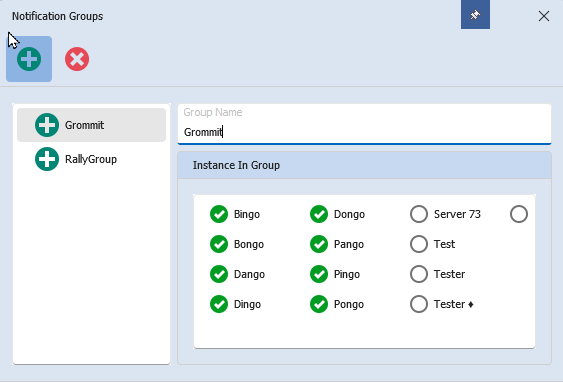Enable the Server 73 instance
Image resolution: width=563 pixels, height=382 pixels.
419,214
